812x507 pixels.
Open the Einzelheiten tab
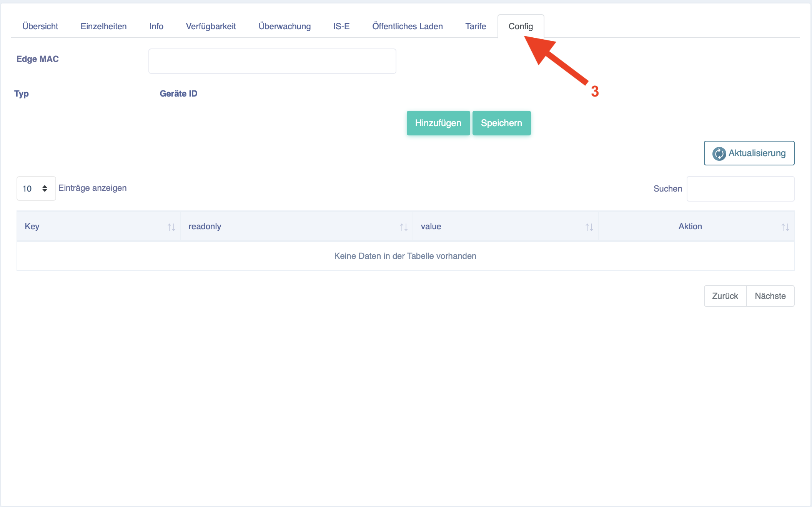point(103,26)
